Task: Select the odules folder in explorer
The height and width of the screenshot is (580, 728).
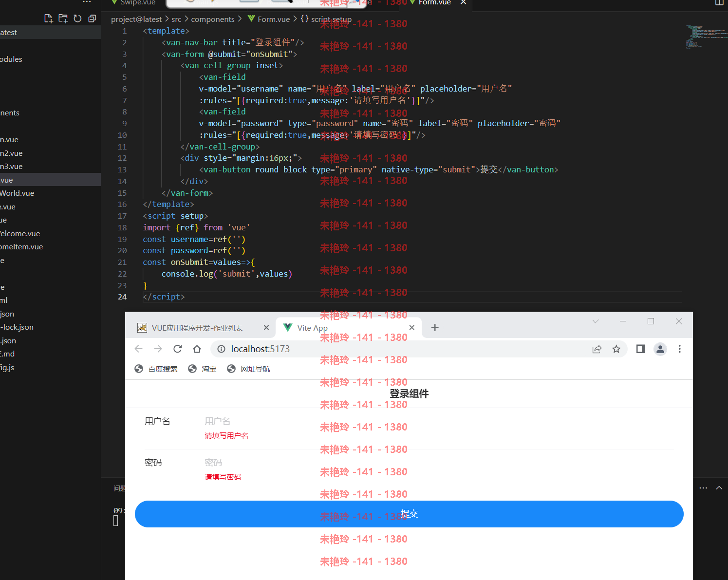Action: click(11, 59)
